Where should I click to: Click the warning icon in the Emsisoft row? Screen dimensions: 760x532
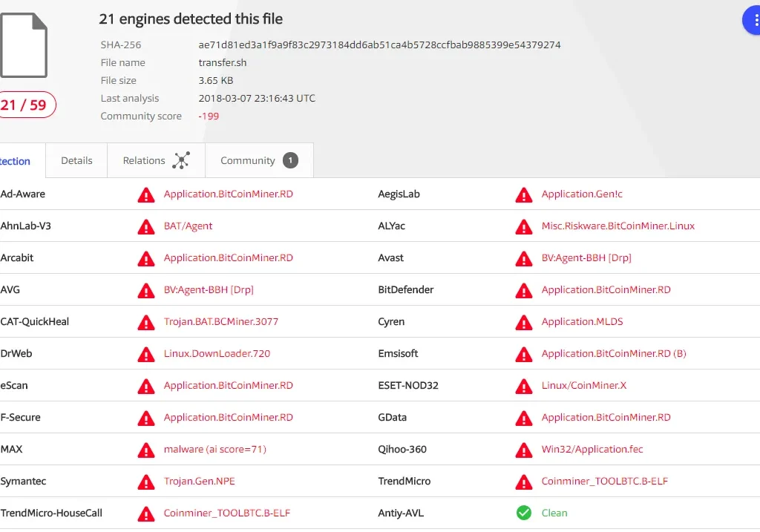pyautogui.click(x=523, y=355)
